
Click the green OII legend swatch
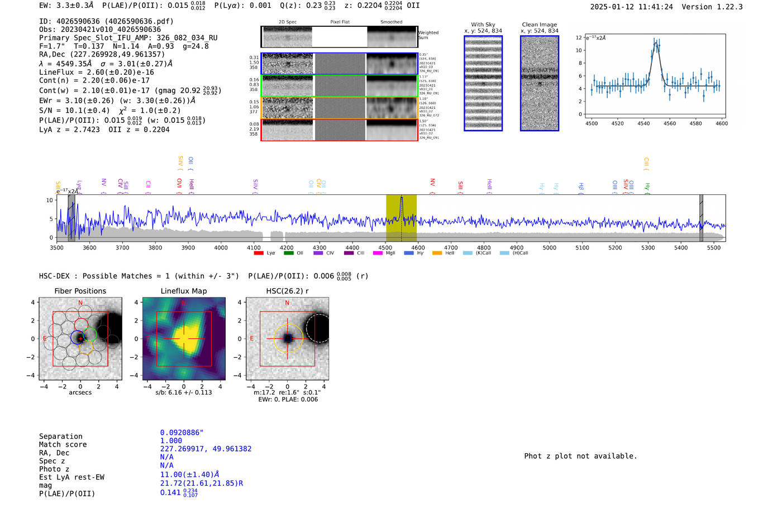(288, 253)
